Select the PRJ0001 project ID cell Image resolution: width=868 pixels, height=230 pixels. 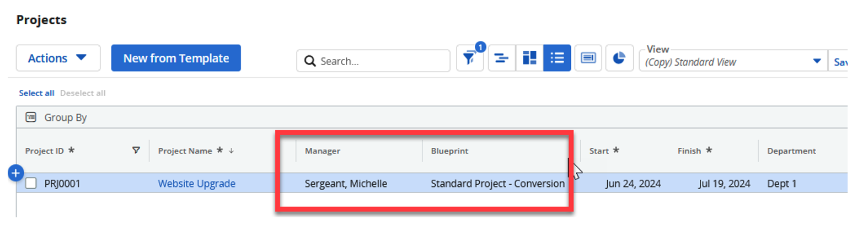coord(62,184)
